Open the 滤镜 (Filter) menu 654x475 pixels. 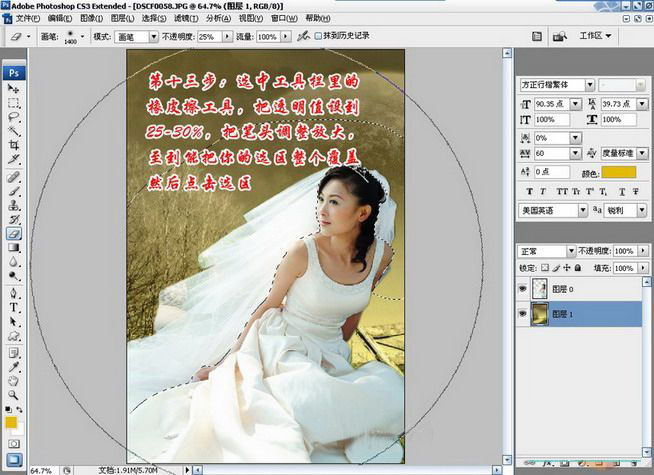[185, 18]
